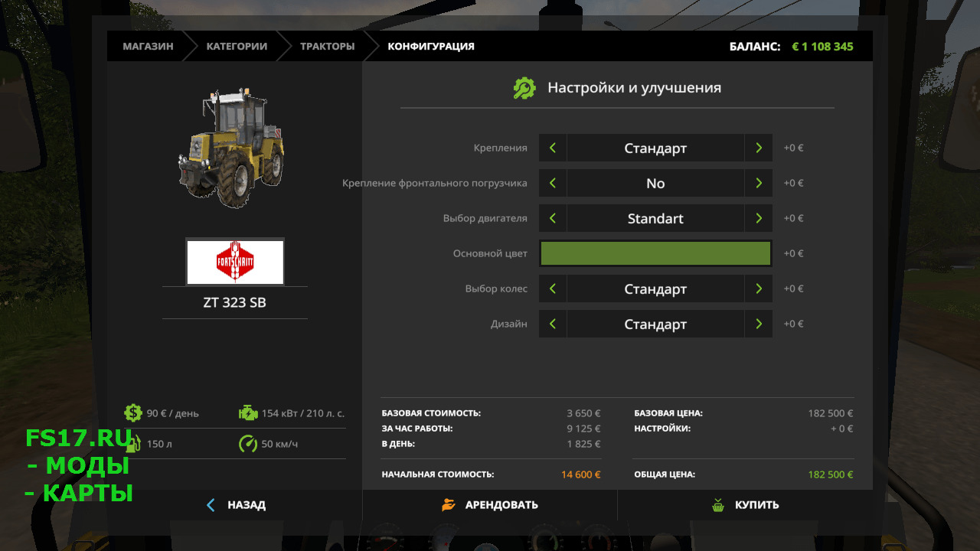Click the В ДЕНЬ value 1 825 €
The height and width of the screenshot is (551, 980).
coord(584,444)
